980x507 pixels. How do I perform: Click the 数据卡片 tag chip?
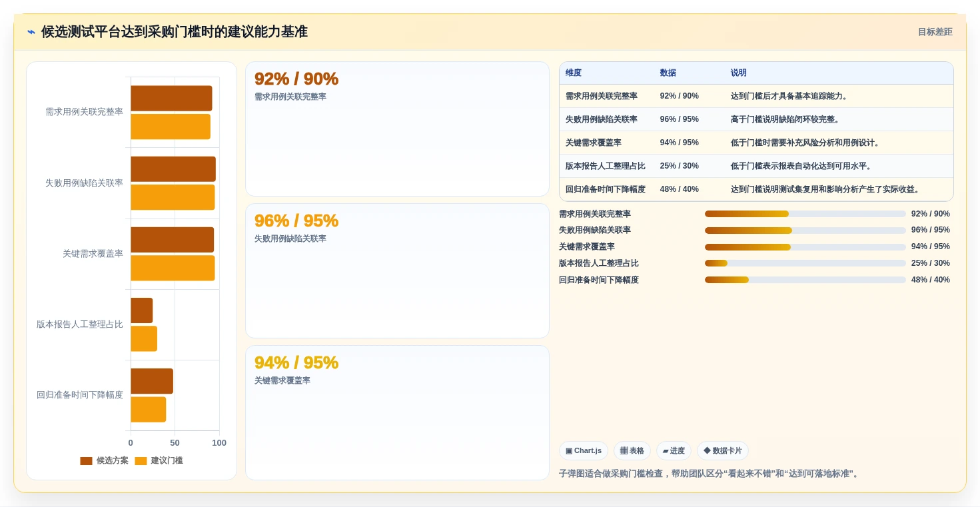point(723,451)
